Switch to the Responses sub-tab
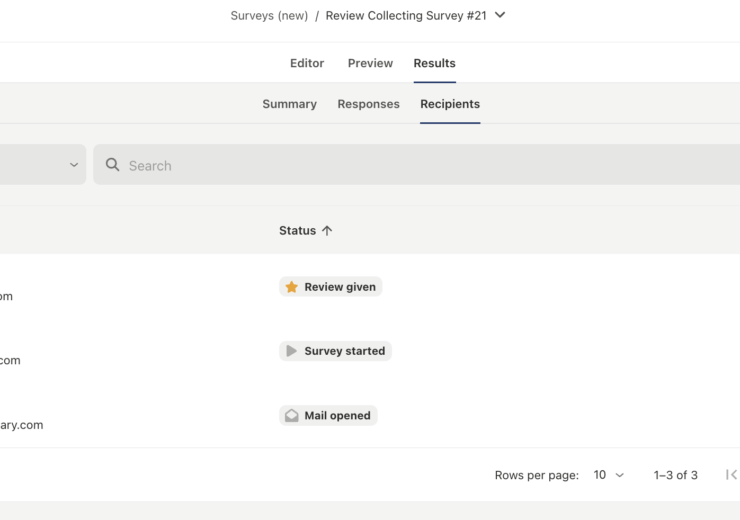 click(368, 104)
